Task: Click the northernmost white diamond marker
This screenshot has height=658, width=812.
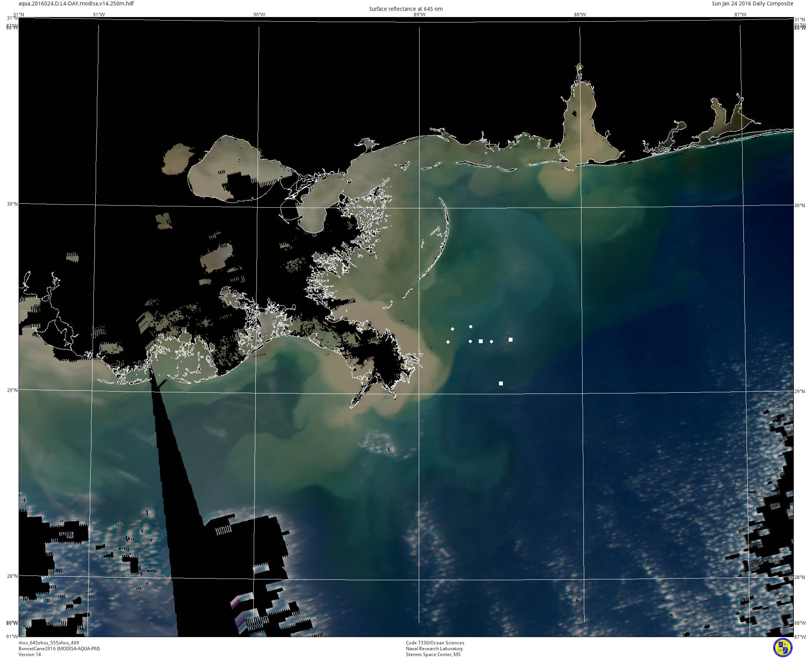Action: pyautogui.click(x=471, y=327)
